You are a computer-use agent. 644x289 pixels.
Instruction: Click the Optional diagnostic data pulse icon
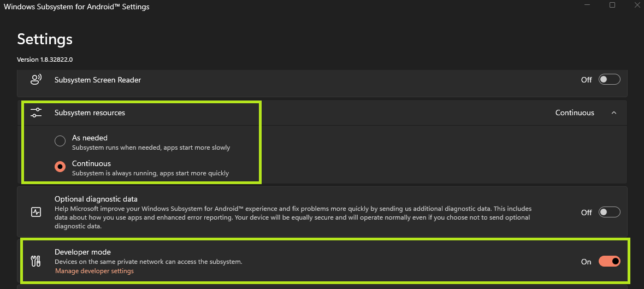point(36,212)
